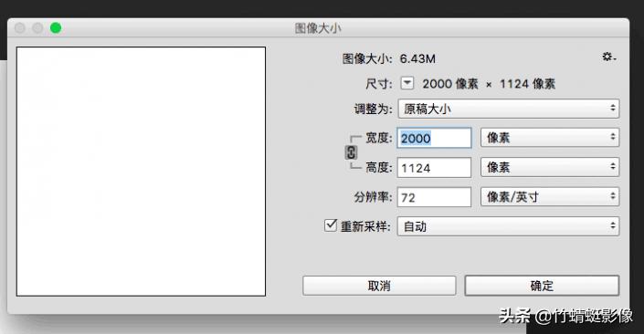The width and height of the screenshot is (644, 334).
Task: Click the 确定 button
Action: [542, 286]
